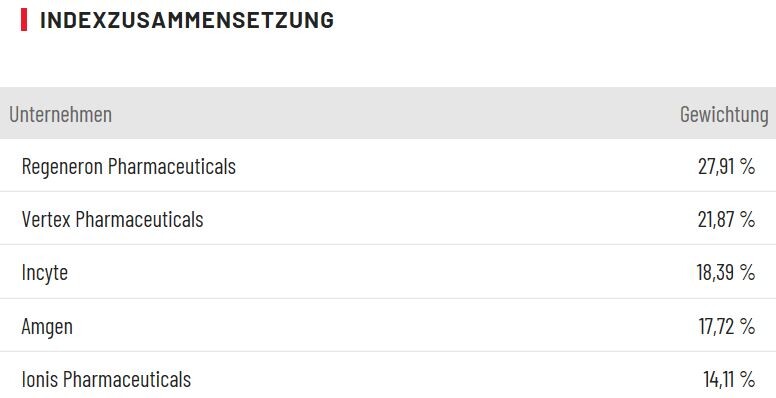
Task: Select the Gewichtung column header
Action: (x=724, y=114)
